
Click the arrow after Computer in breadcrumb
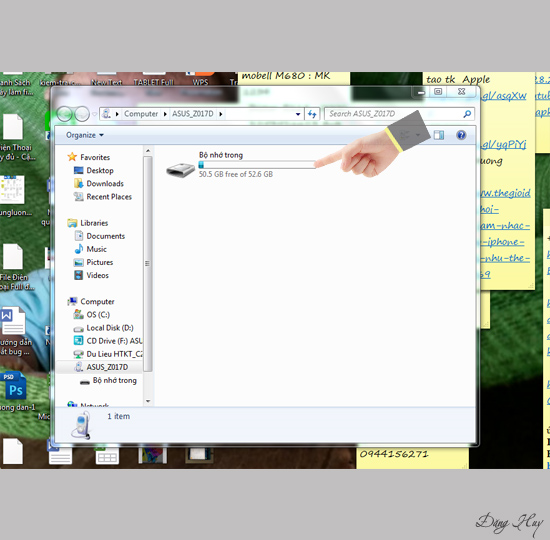tap(165, 114)
